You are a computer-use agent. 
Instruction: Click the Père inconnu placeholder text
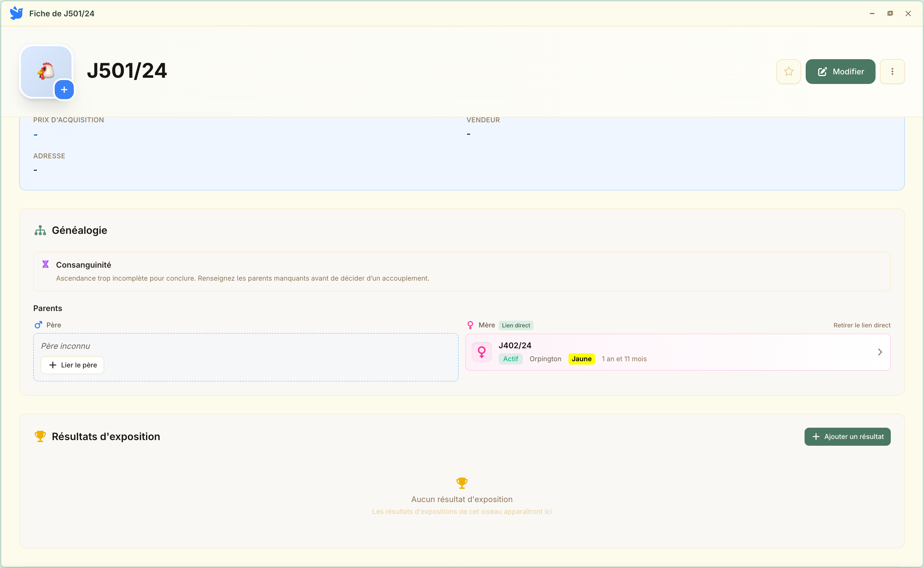[65, 346]
